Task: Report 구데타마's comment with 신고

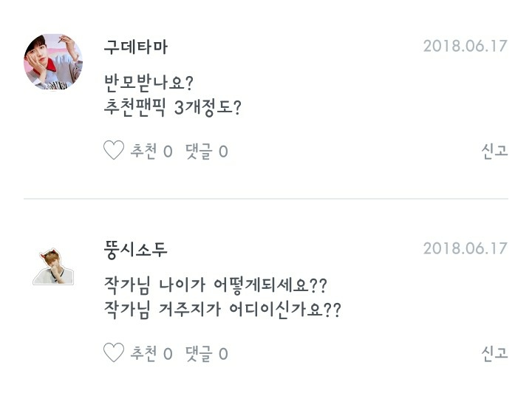Action: [494, 151]
